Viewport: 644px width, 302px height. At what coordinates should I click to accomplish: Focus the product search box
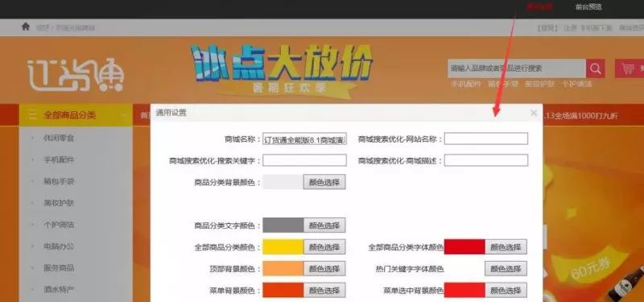tap(517, 68)
